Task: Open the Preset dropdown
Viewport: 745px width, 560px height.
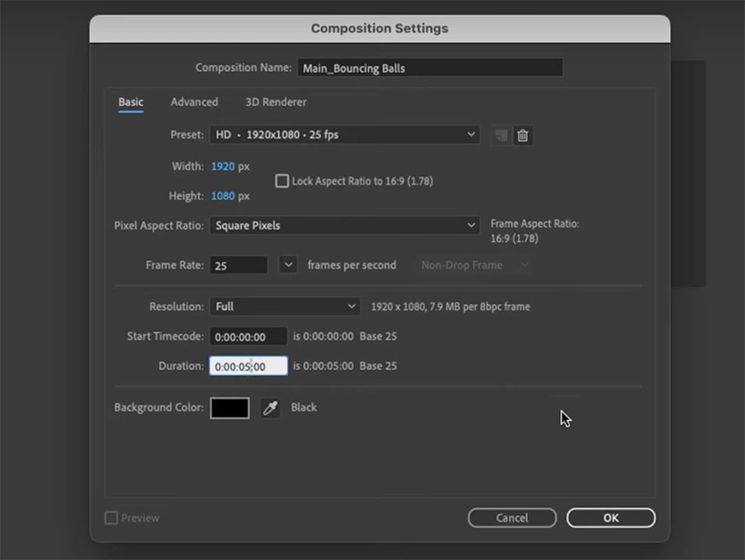Action: [344, 135]
